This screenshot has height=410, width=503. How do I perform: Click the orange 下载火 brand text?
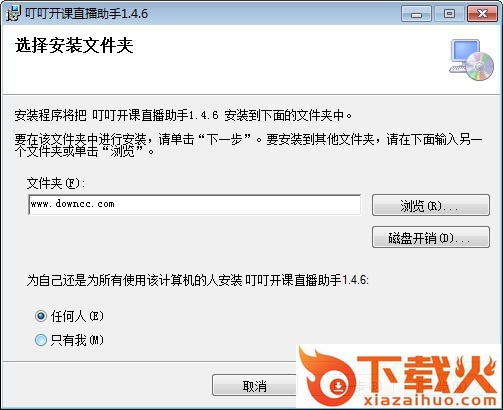coord(427,375)
